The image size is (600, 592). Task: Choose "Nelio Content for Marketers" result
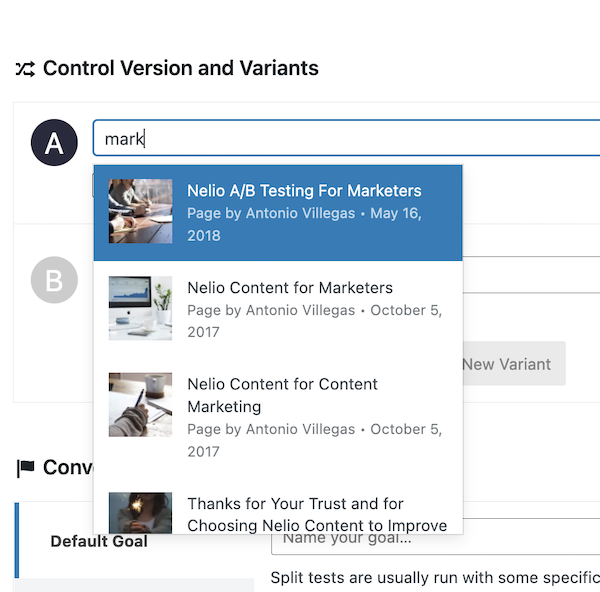[x=278, y=309]
